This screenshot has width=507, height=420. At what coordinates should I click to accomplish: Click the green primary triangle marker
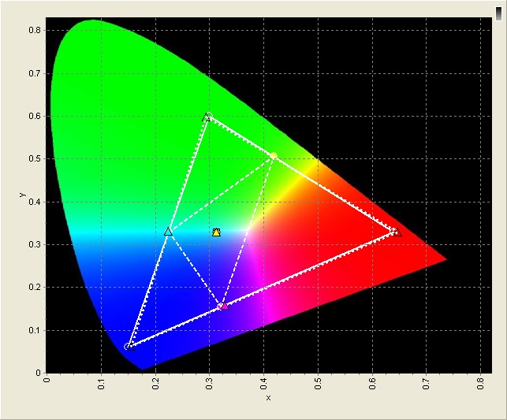(207, 117)
